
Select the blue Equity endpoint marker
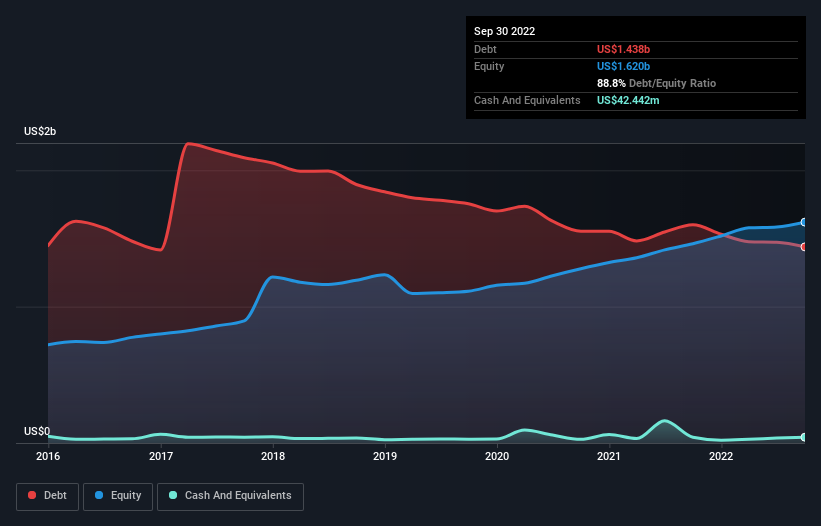(804, 222)
